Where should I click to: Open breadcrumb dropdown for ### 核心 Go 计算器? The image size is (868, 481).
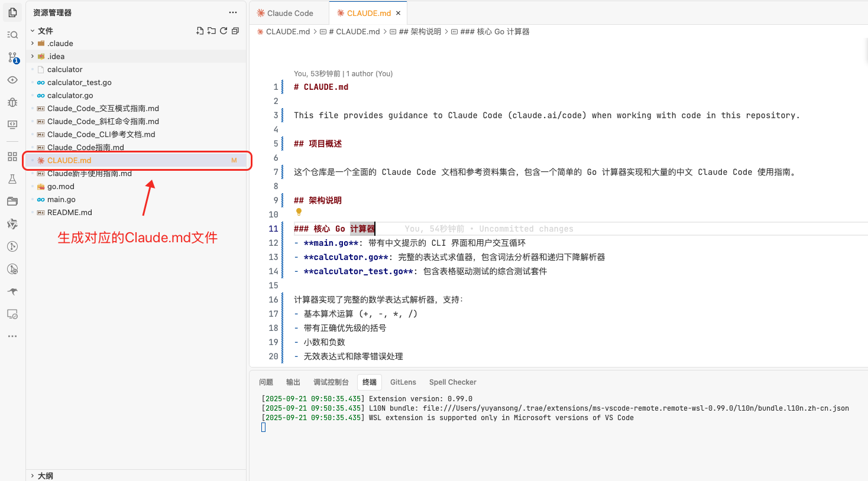click(x=490, y=31)
